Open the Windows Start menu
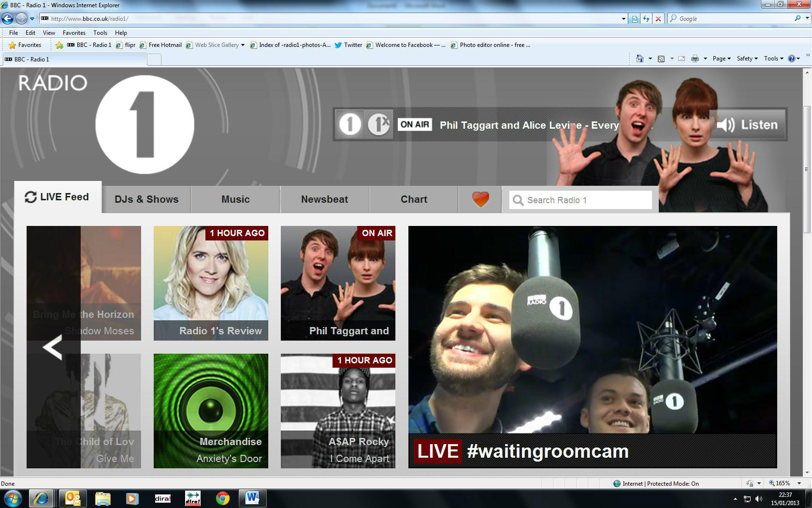Screen dimensions: 812x508 click(13, 498)
